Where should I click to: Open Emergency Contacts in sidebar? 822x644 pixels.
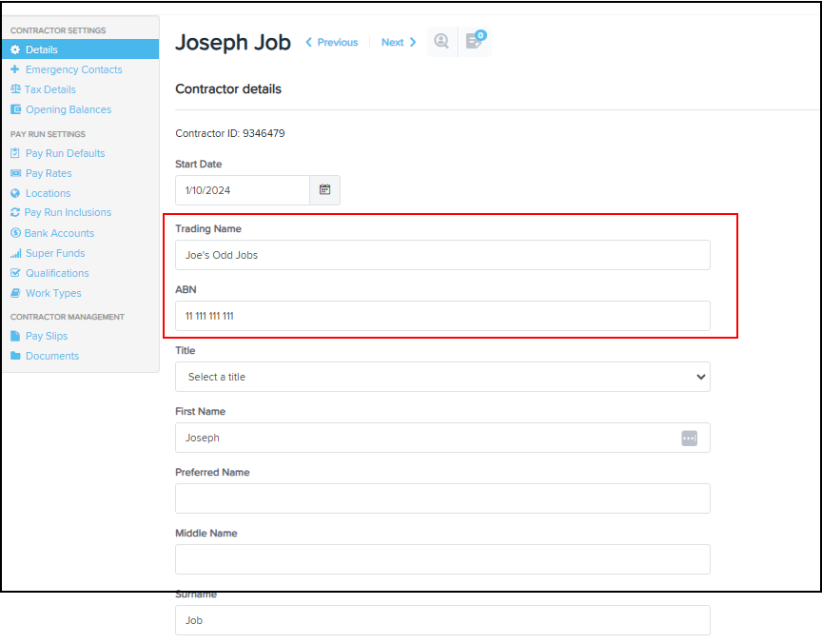[73, 69]
